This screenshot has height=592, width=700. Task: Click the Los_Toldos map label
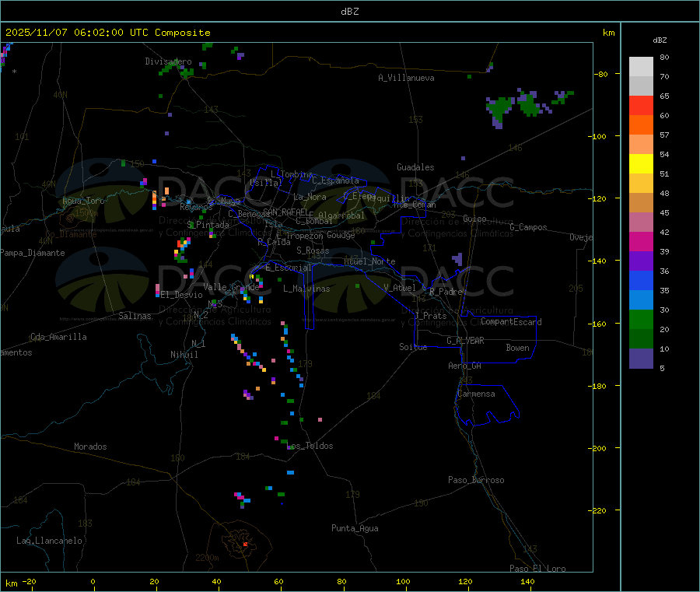[x=311, y=446]
